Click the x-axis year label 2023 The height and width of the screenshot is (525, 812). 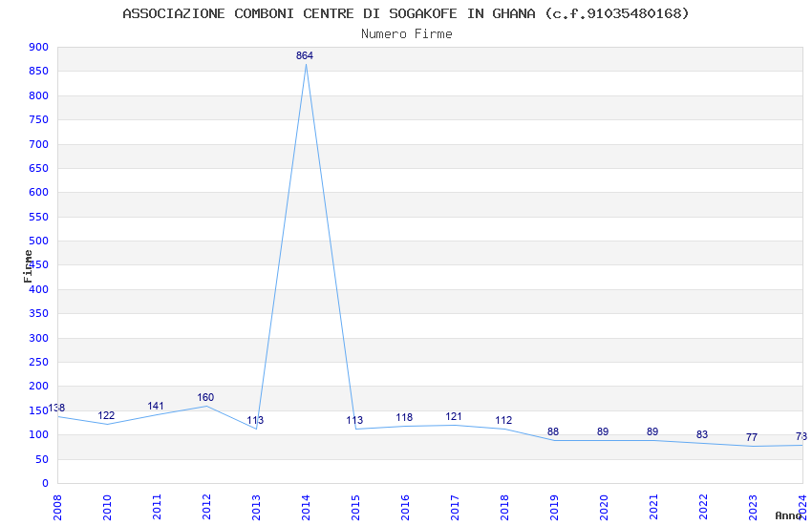[753, 507]
